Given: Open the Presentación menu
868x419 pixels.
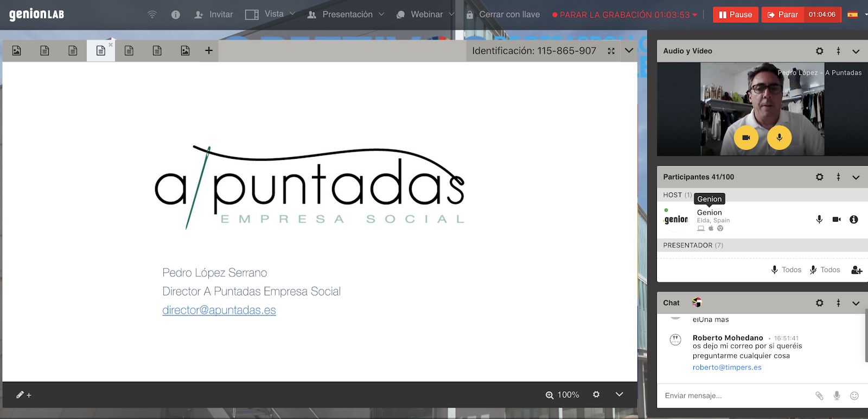Looking at the screenshot, I should [346, 15].
